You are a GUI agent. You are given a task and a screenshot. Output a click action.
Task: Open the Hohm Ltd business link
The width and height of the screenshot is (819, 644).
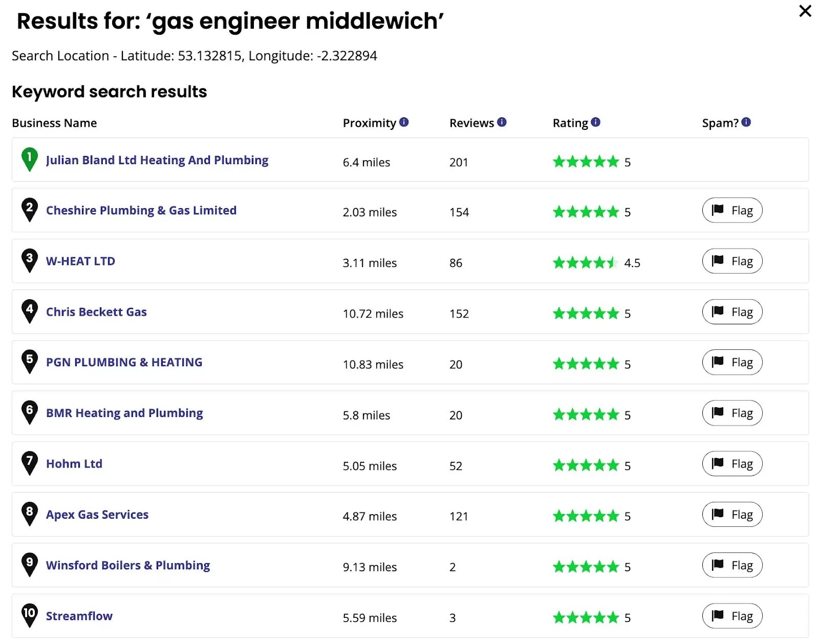pos(74,463)
